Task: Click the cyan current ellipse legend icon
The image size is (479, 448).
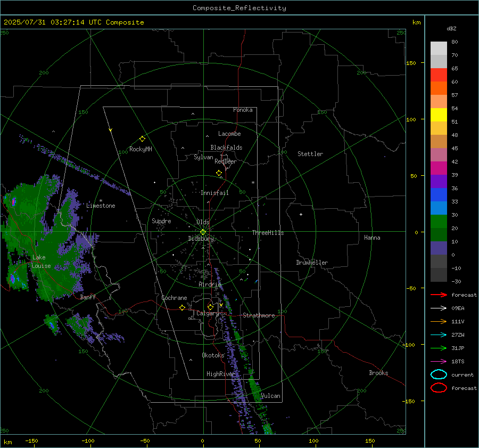Action: (x=439, y=374)
